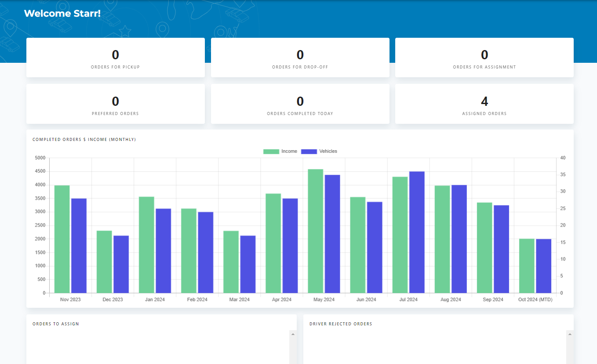Click the green Income bar for Oct 2024 (MTD)

coord(527,266)
